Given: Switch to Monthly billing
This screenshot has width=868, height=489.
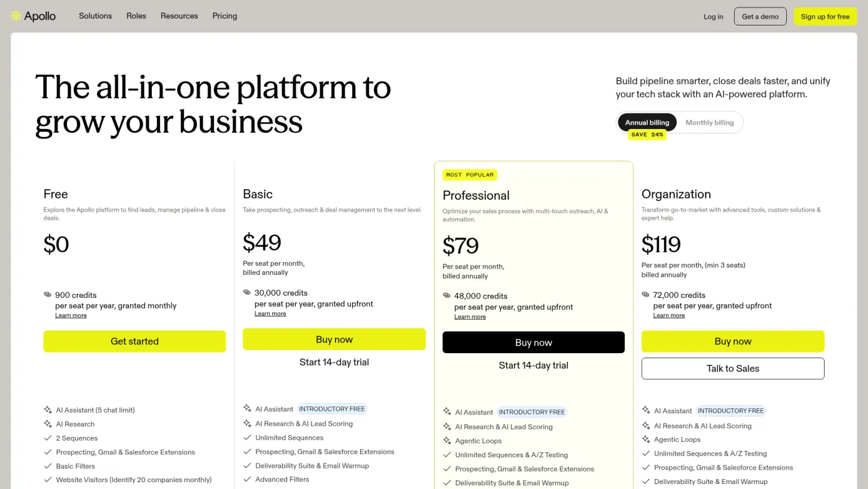Looking at the screenshot, I should [709, 122].
